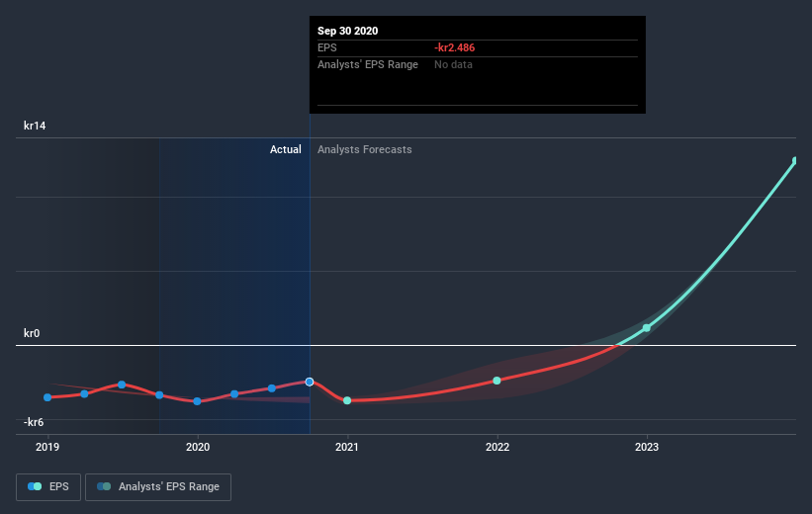Select the 2021 forecast data point

pos(347,400)
